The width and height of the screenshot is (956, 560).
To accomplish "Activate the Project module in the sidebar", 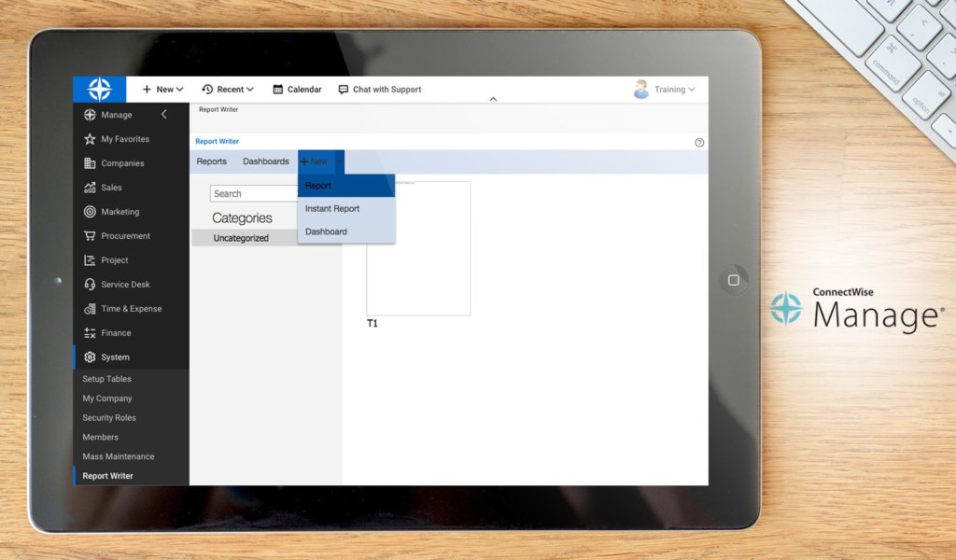I will point(91,259).
